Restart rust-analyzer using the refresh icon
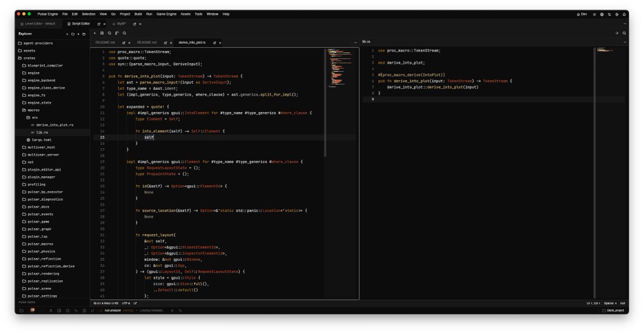This screenshot has height=334, width=644. pos(180,310)
